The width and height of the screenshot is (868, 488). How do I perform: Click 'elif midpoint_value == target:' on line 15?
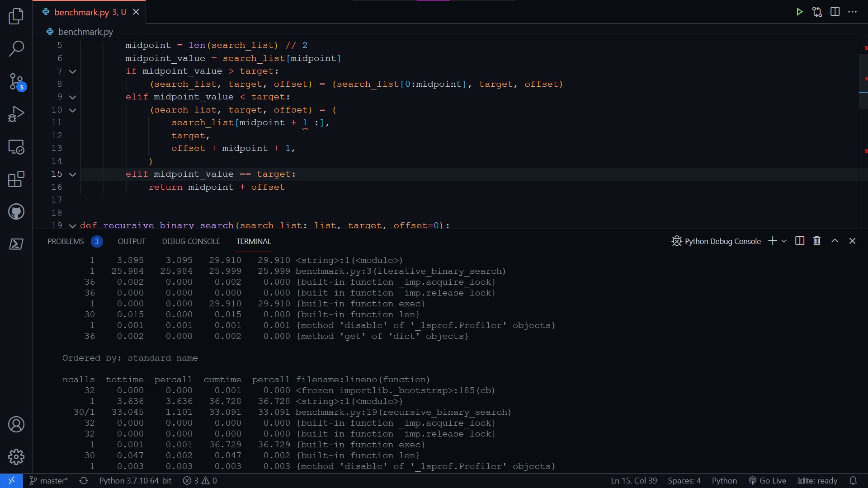click(211, 174)
